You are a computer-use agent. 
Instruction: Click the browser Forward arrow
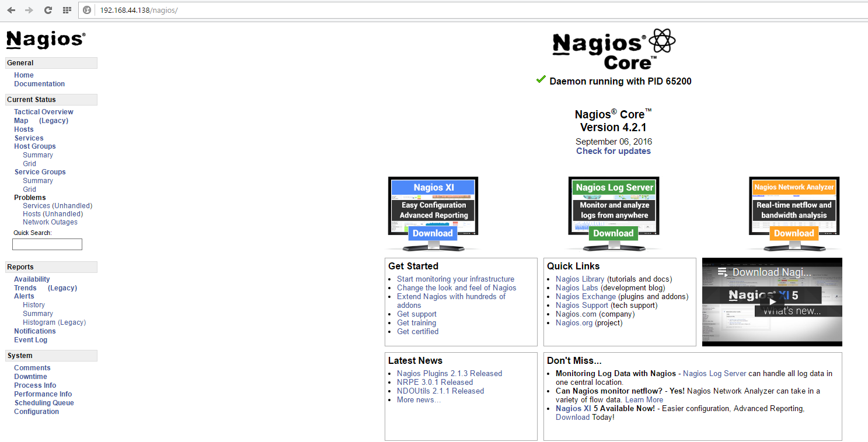pos(29,10)
